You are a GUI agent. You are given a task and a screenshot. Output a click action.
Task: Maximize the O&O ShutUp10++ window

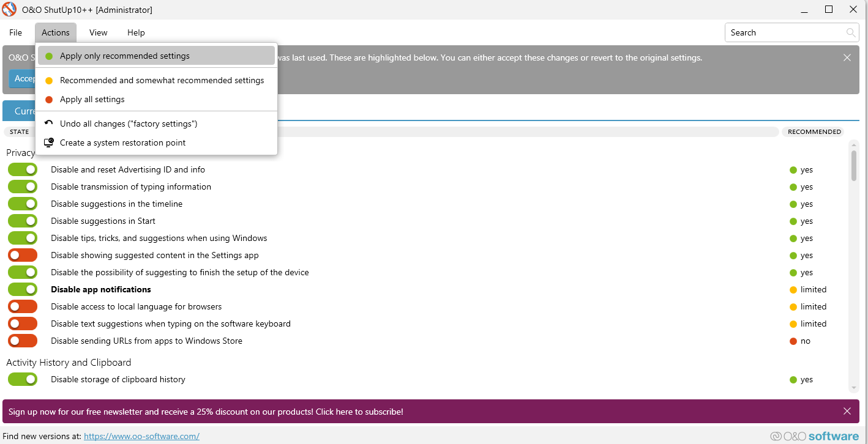(829, 9)
